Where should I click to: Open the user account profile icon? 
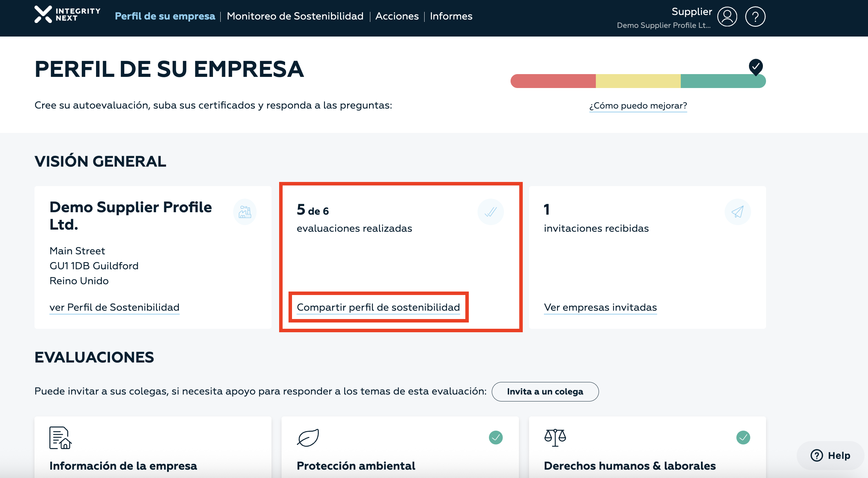coord(727,16)
